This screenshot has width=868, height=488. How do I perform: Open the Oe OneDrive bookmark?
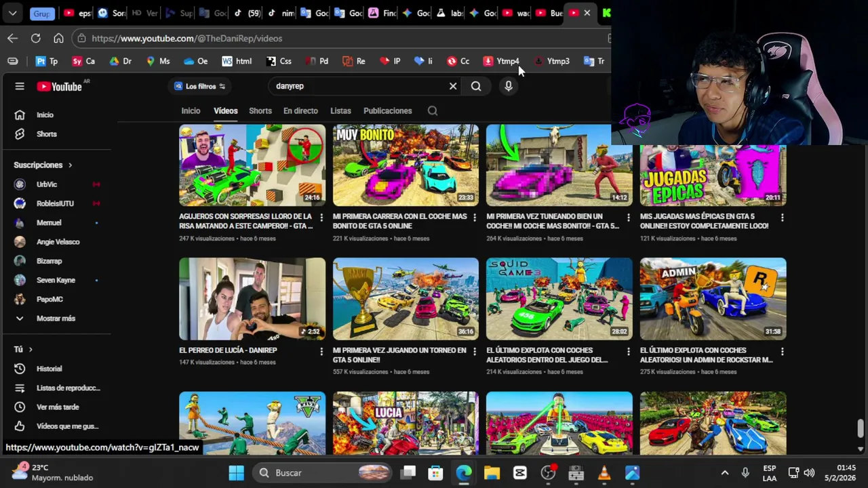(x=196, y=61)
